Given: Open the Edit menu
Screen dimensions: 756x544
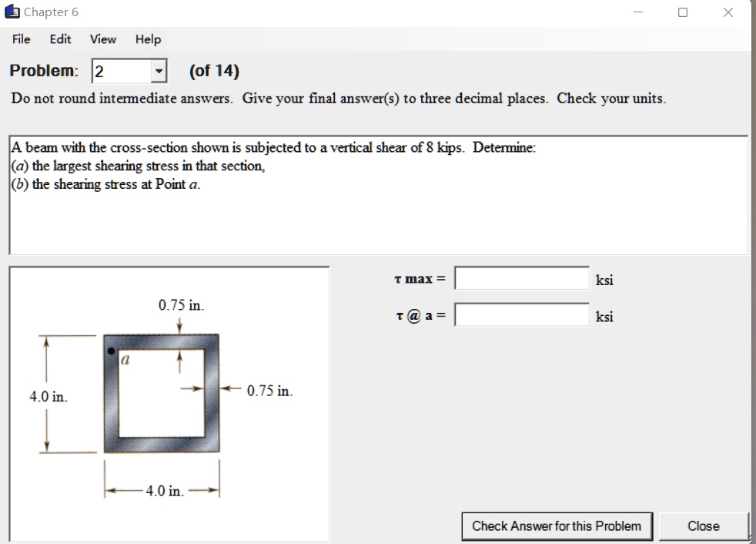Looking at the screenshot, I should (x=60, y=39).
